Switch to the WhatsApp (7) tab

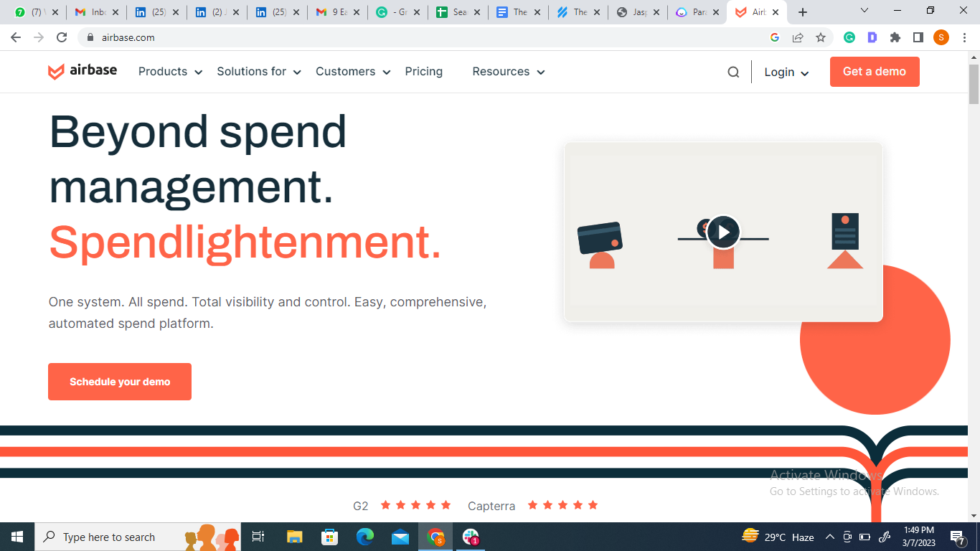[35, 12]
